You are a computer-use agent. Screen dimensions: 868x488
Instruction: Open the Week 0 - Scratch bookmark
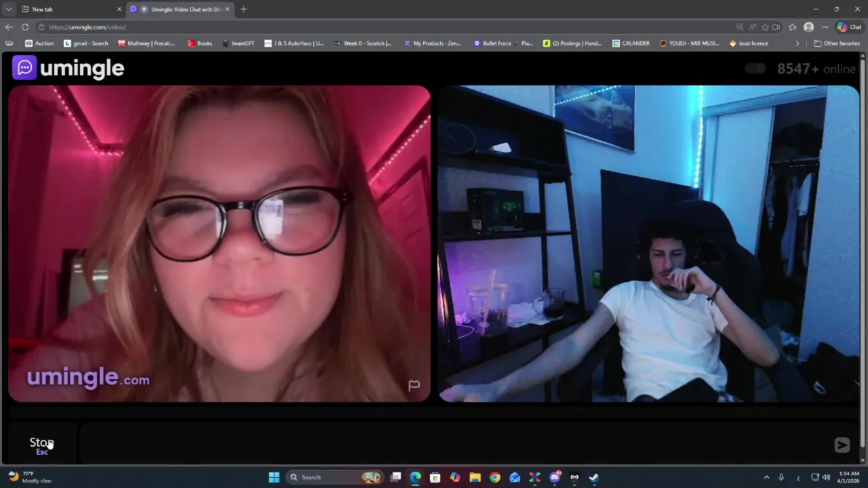point(362,43)
